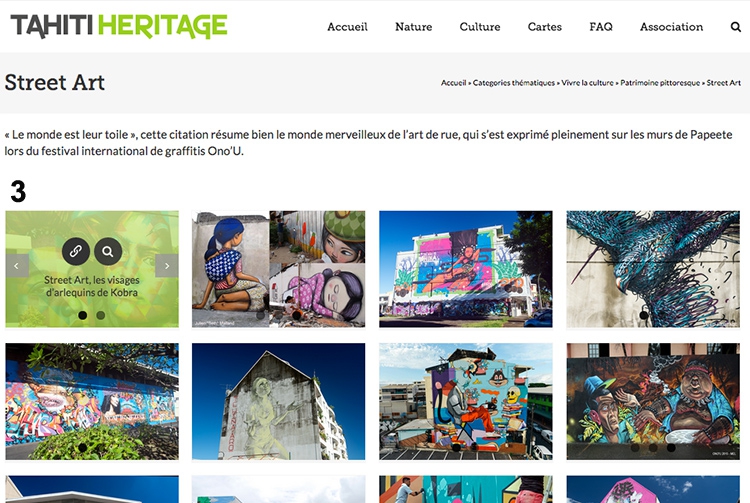
Task: Open the Cartes menu
Action: [x=545, y=27]
